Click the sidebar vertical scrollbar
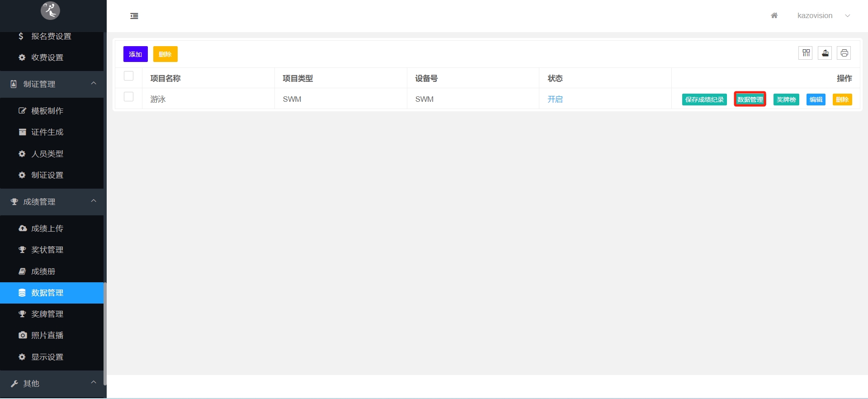The height and width of the screenshot is (399, 868). 105,332
